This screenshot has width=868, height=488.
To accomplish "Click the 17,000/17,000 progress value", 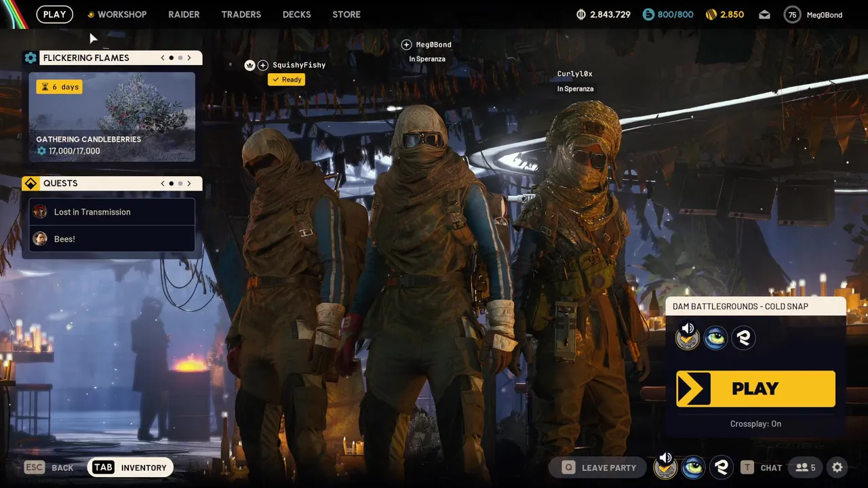I will point(74,151).
